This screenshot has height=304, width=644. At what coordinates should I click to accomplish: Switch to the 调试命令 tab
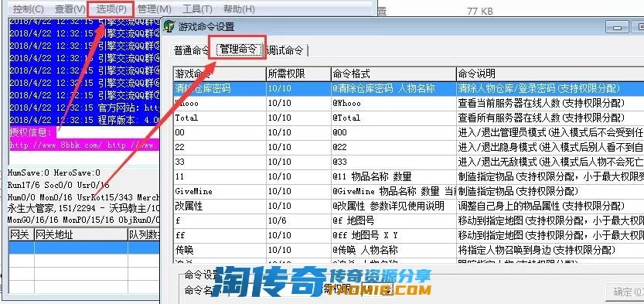tap(285, 50)
